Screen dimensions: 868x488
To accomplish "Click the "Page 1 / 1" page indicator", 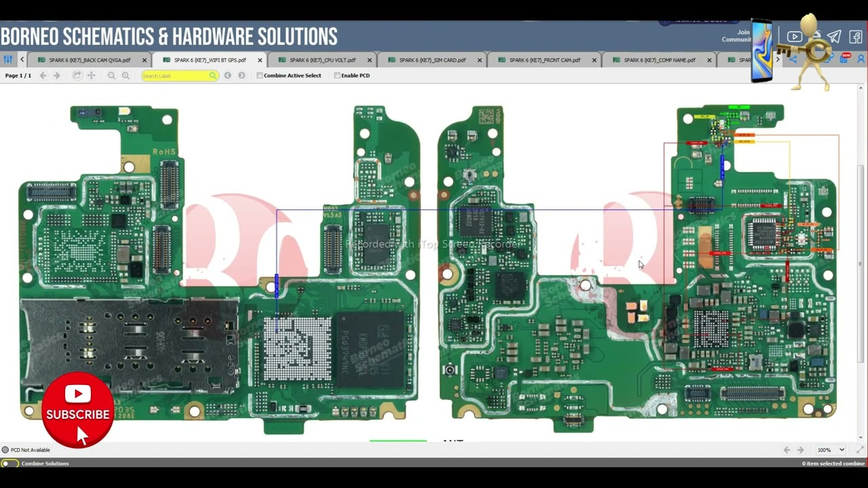I will [18, 75].
